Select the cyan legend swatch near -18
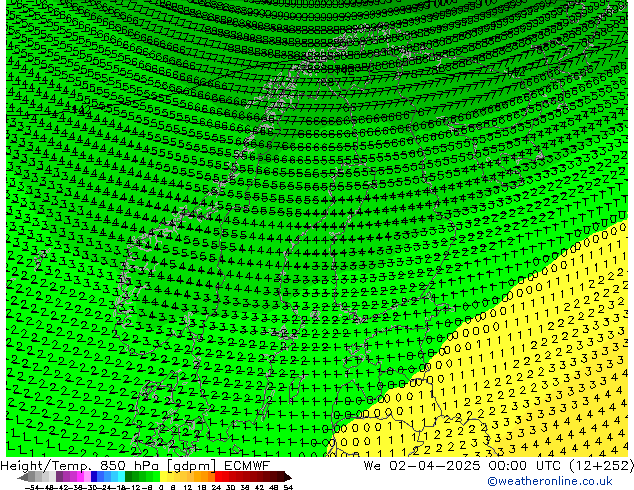Screen dimensions: 634x490 pyautogui.click(x=121, y=476)
